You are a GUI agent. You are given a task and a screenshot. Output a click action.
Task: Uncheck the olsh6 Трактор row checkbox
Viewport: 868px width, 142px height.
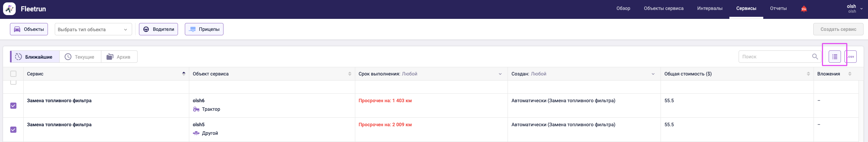pos(13,106)
